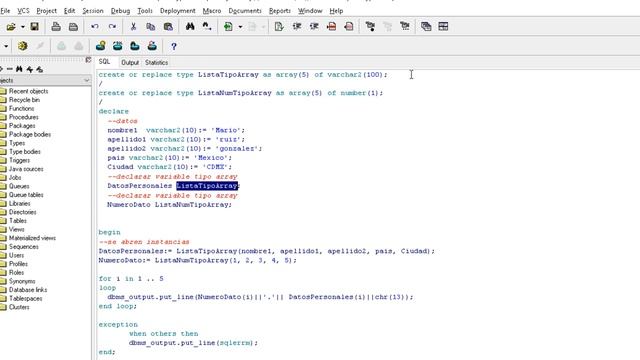Click the Uncomment selection red icon
This screenshot has width=640, height=360.
[x=349, y=27]
